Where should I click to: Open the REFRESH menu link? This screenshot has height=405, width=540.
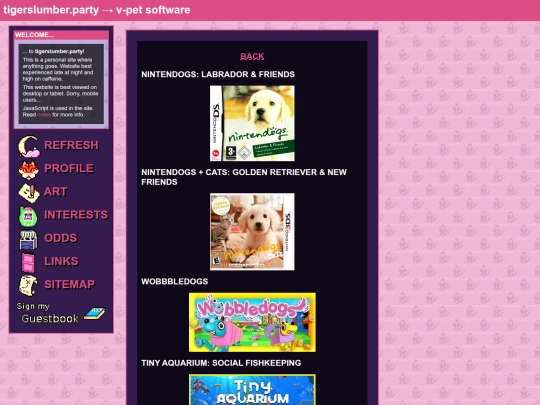[71, 145]
